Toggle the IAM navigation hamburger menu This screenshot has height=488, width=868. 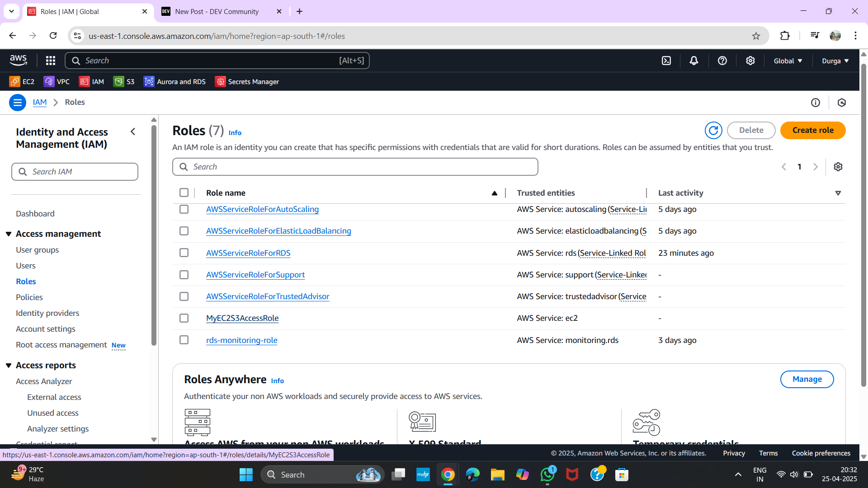click(17, 103)
